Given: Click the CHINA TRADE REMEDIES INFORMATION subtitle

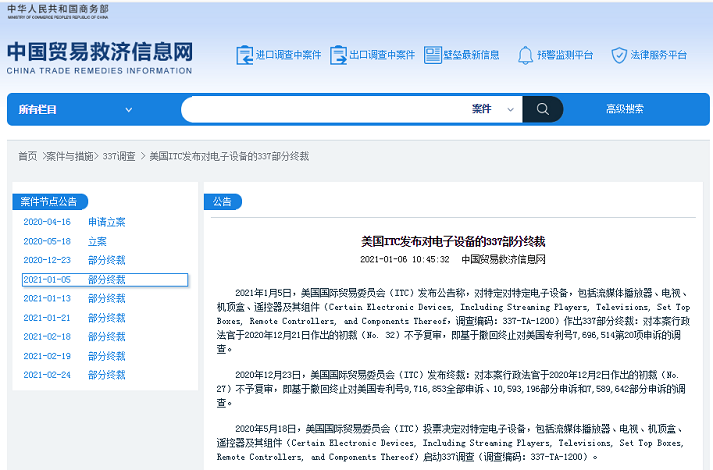Looking at the screenshot, I should [x=100, y=71].
